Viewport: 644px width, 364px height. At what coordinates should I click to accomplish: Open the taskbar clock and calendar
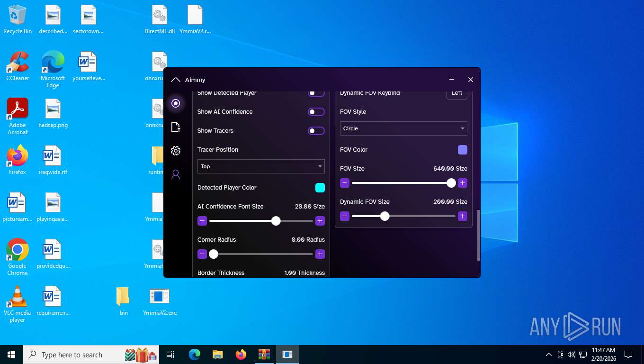(x=603, y=355)
